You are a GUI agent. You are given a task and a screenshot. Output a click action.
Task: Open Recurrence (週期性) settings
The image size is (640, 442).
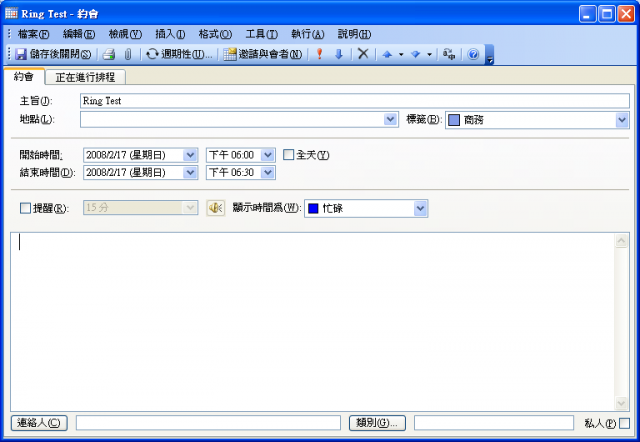click(x=179, y=54)
